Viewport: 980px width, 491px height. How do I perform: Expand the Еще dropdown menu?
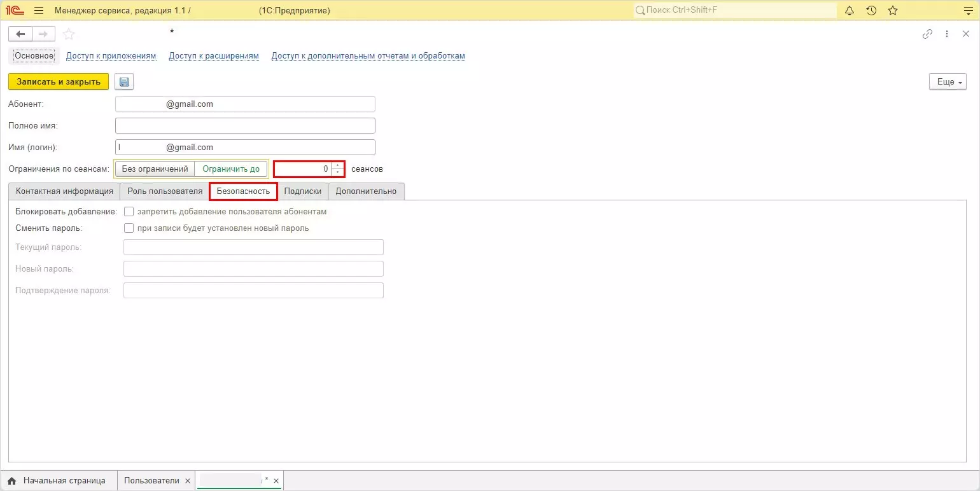click(948, 82)
